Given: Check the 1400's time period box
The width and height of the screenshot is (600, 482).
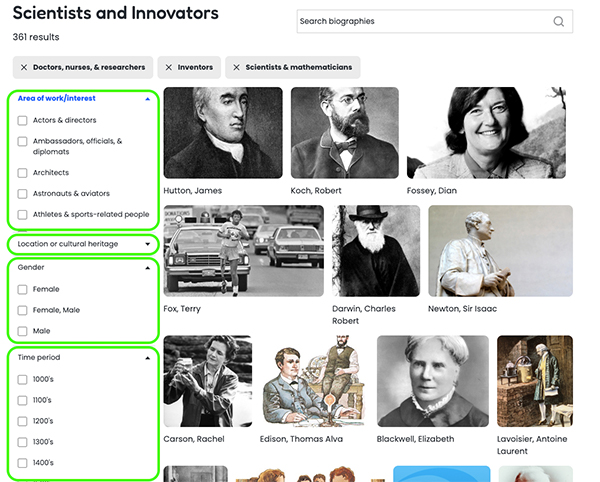Looking at the screenshot, I should click(23, 463).
